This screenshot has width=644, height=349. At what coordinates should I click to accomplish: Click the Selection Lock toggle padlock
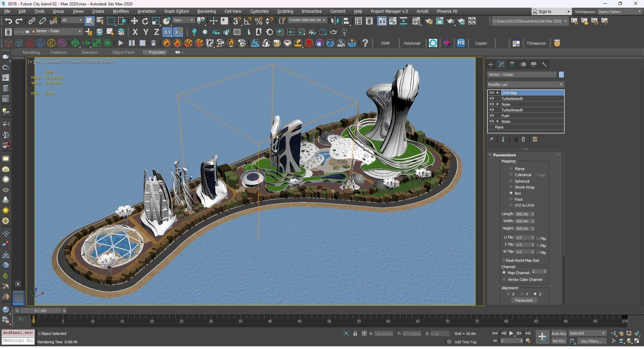(x=355, y=334)
